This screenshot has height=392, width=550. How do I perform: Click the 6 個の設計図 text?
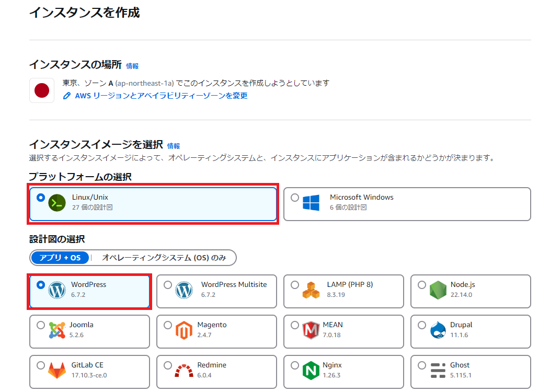pos(348,207)
